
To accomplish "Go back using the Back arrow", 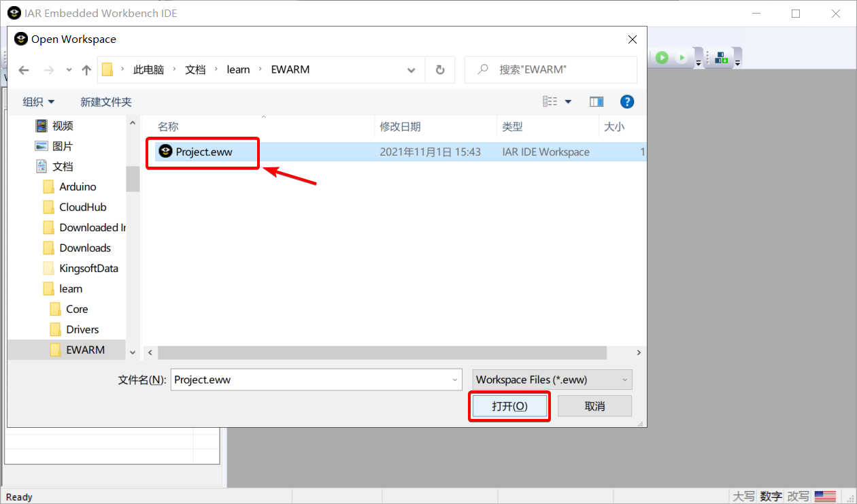I will [24, 70].
